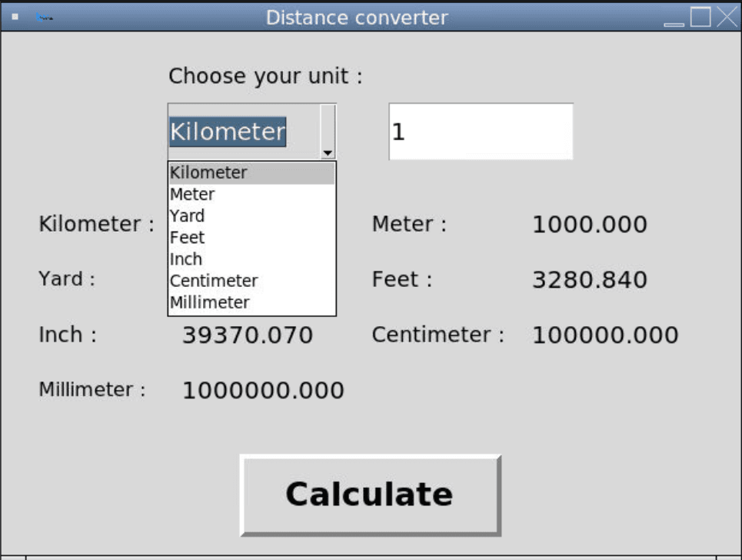Image resolution: width=742 pixels, height=560 pixels.
Task: Collapse the unit combo box arrow
Action: point(328,132)
